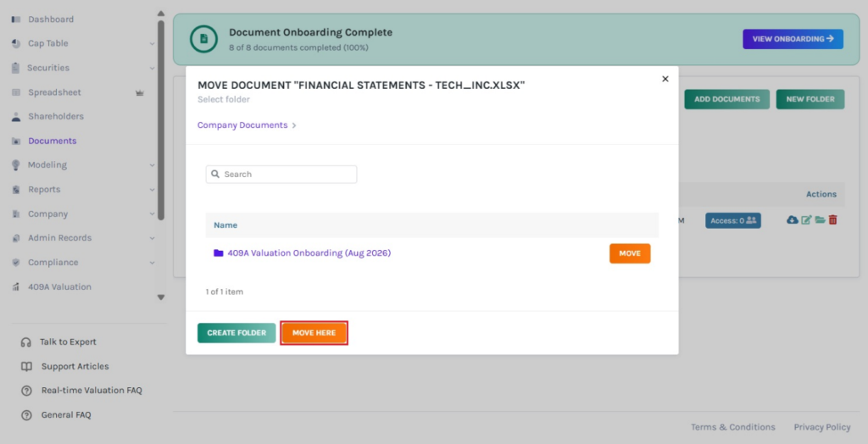
Task: Click the purple 409A Valuation Onboarding folder icon
Action: point(219,253)
